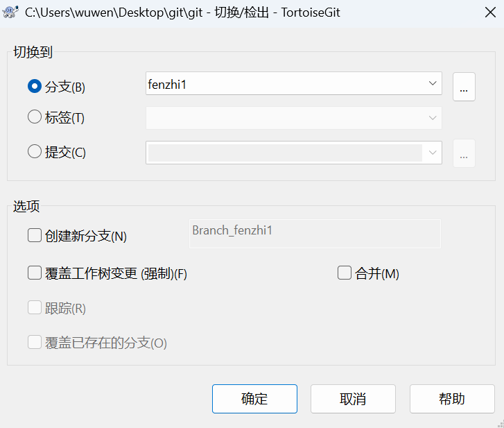Click the 帮助 button

(x=452, y=399)
